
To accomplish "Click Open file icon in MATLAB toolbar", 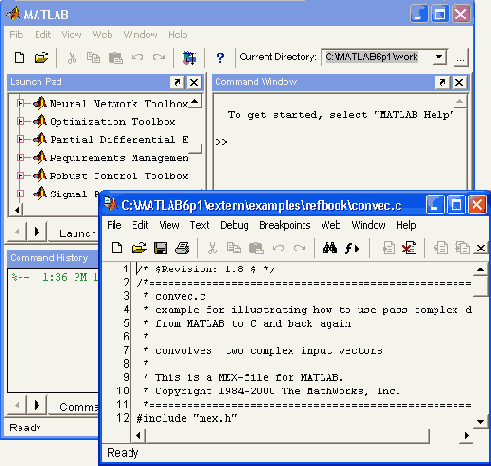I will 41,58.
